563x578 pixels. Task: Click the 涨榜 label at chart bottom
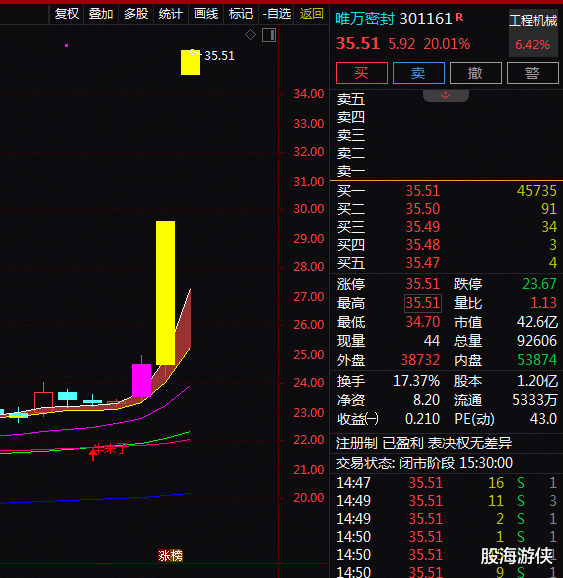pyautogui.click(x=170, y=556)
